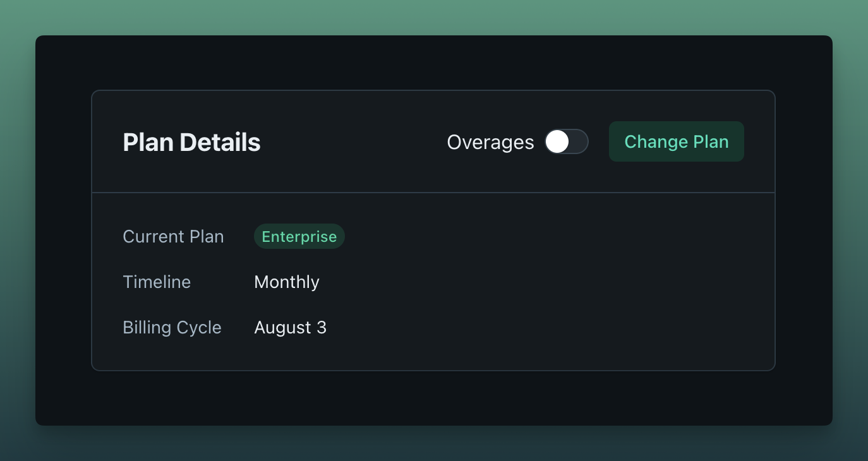Click empty header space between title and Overages
868x461 pixels.
[x=354, y=143]
